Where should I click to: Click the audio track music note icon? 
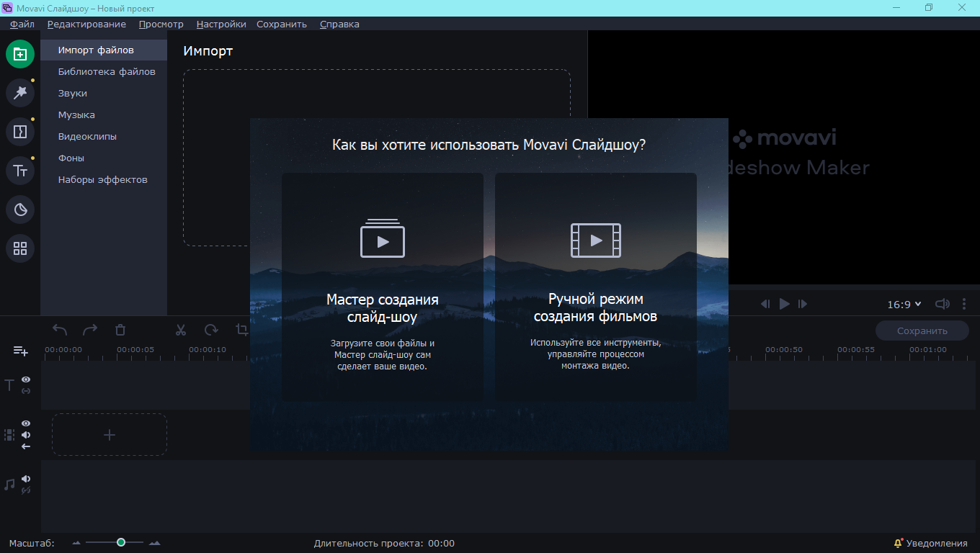9,485
